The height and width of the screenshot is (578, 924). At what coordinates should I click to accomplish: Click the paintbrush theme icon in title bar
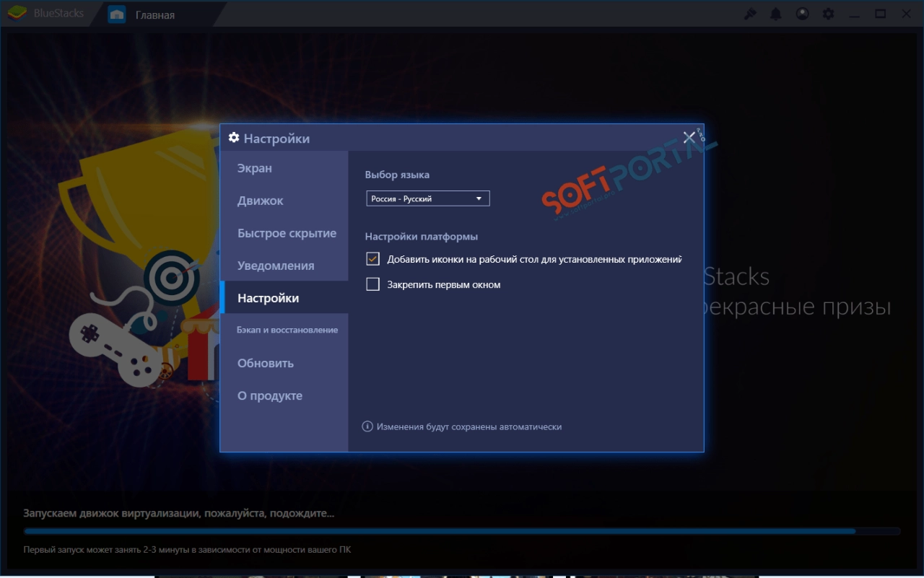coord(751,14)
